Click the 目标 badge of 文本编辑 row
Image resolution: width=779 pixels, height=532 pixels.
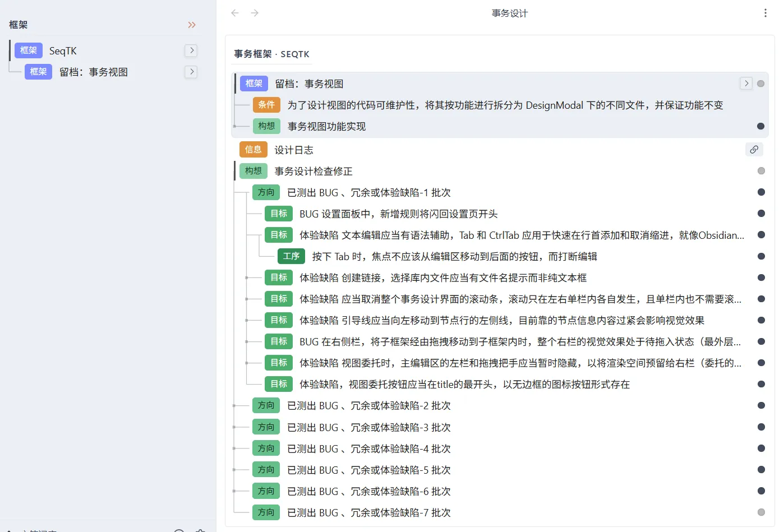click(279, 235)
